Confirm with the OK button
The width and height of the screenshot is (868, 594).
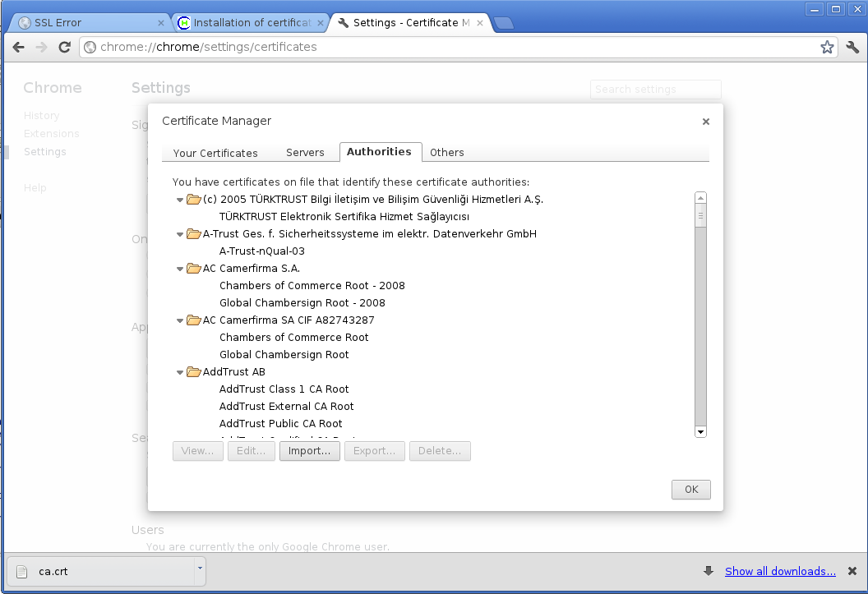[x=690, y=490]
